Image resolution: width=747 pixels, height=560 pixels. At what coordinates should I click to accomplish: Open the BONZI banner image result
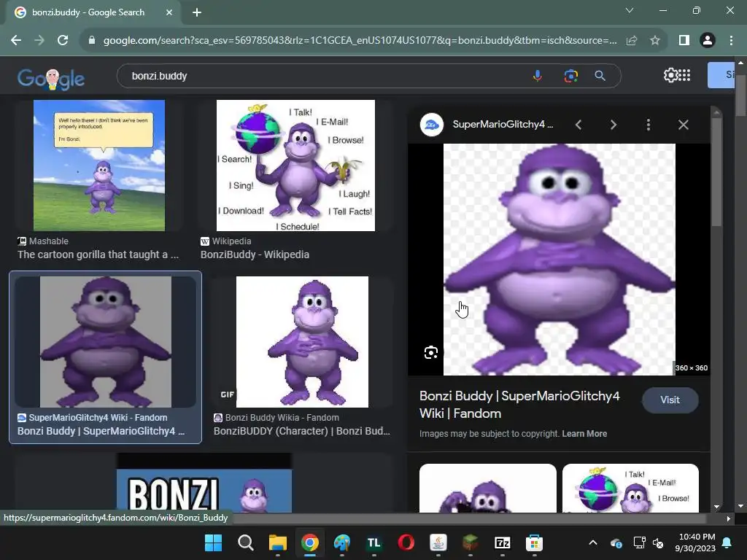[204, 483]
